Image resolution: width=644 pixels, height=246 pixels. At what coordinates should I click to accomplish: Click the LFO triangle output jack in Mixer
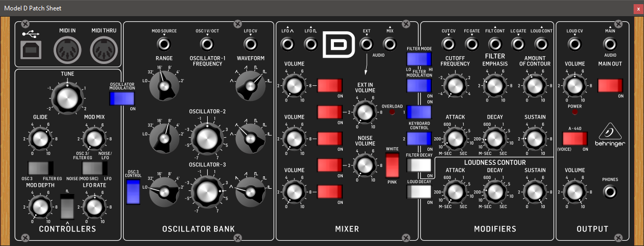[287, 45]
